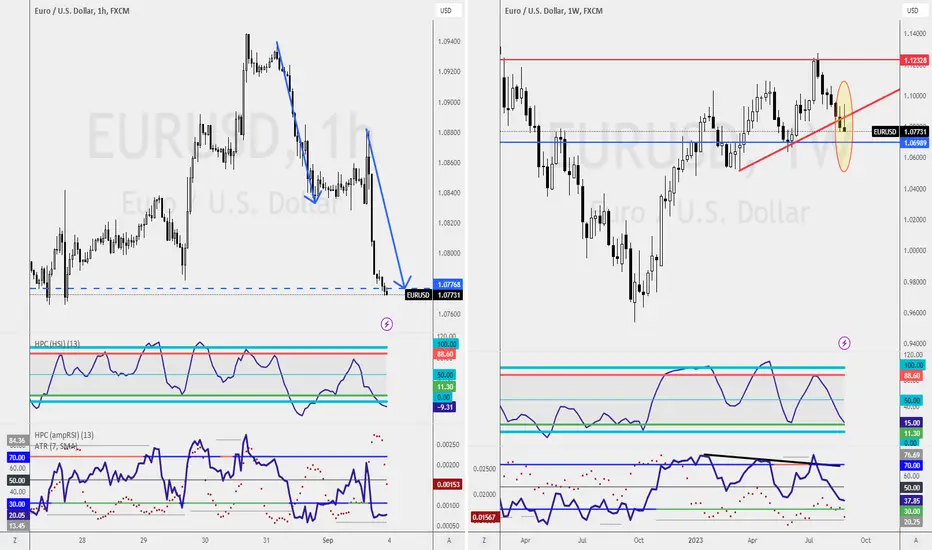Open the USD currency selector on the weekly chart
932x550 pixels.
tap(912, 11)
